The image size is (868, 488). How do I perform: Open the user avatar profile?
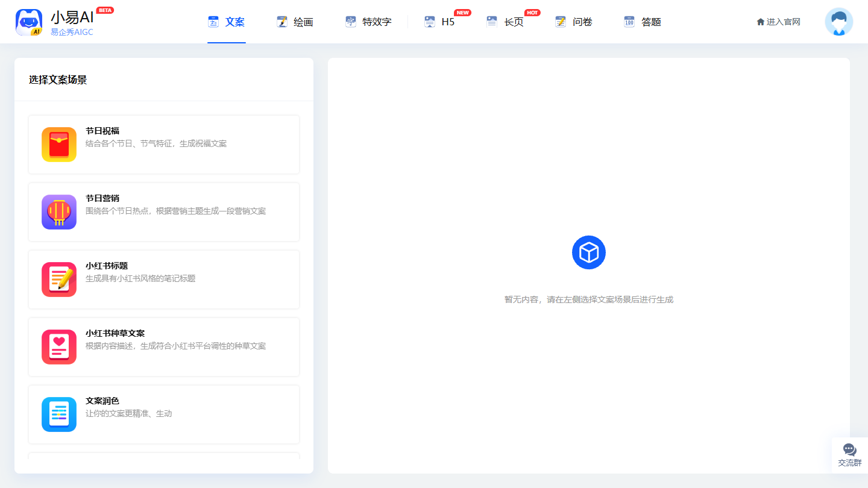pyautogui.click(x=839, y=22)
